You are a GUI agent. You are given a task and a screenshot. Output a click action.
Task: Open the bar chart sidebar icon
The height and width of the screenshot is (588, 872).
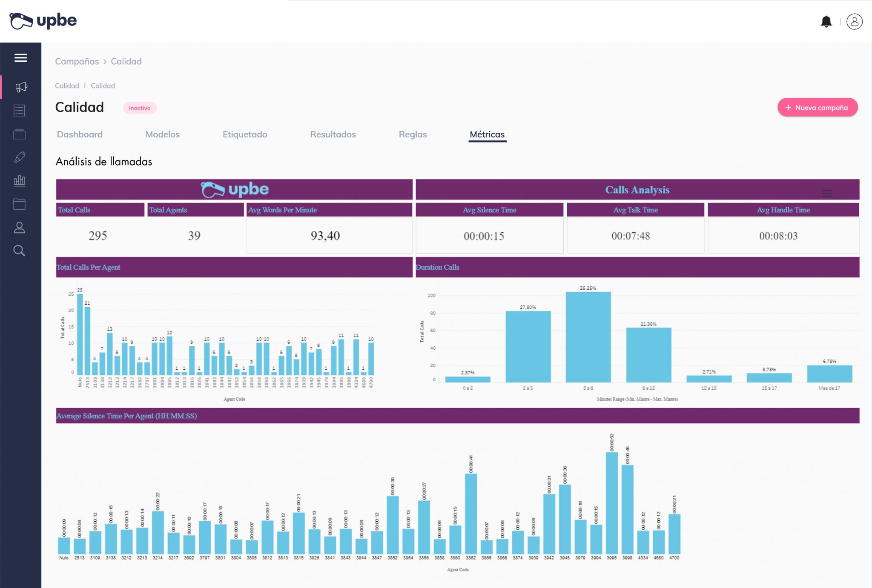(x=20, y=181)
